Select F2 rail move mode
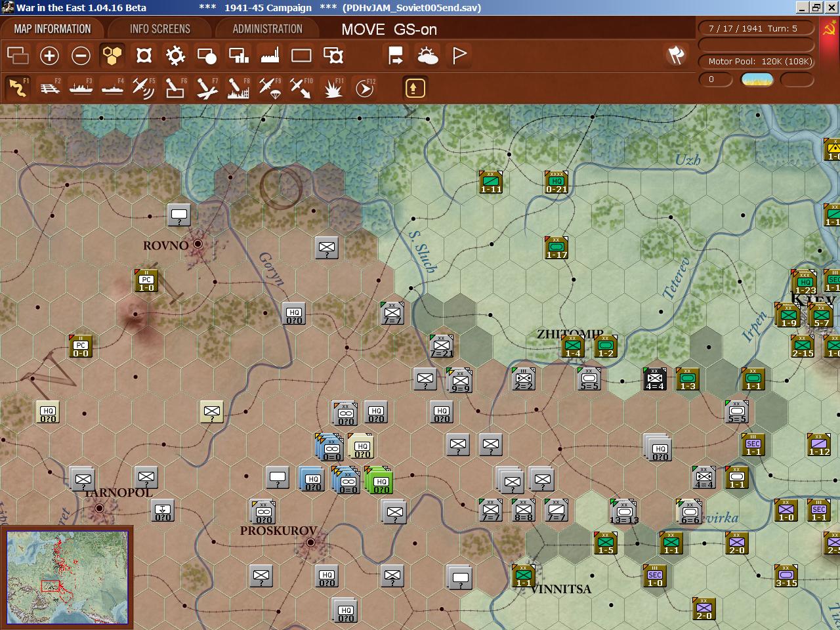This screenshot has height=630, width=840. 49,88
